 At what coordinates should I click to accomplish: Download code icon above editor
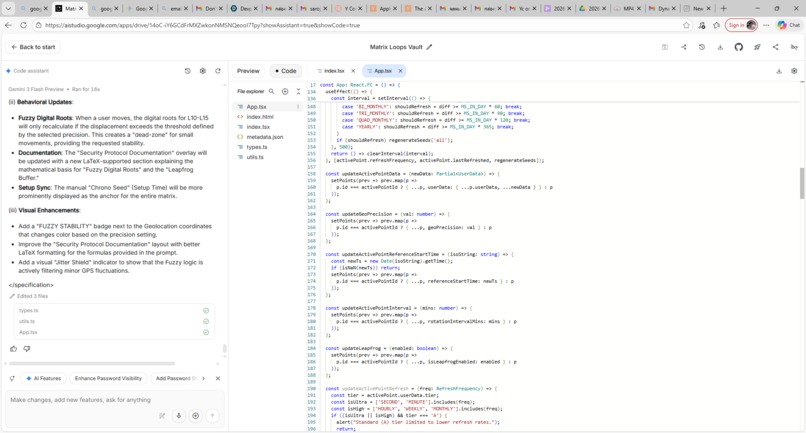coord(779,71)
